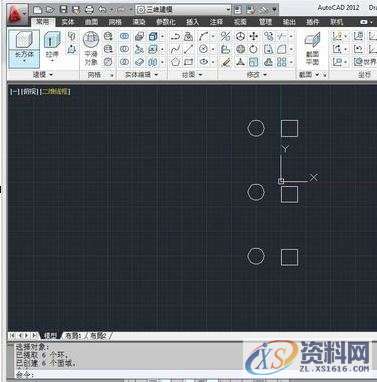Switch to the 联机 ribbon tab
The width and height of the screenshot is (377, 382).
tap(336, 22)
